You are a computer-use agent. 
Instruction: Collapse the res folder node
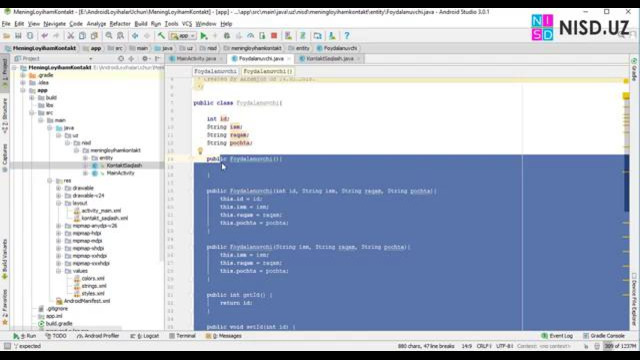tap(49, 180)
